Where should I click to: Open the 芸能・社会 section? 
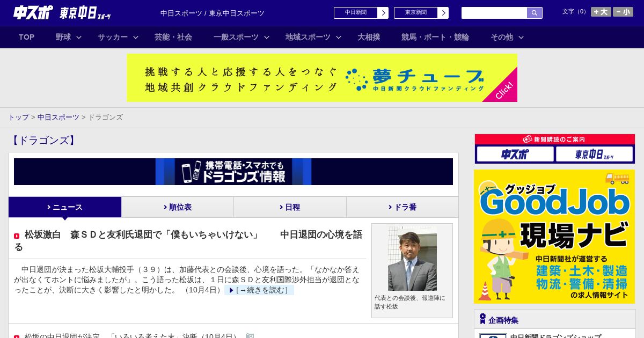pyautogui.click(x=173, y=37)
